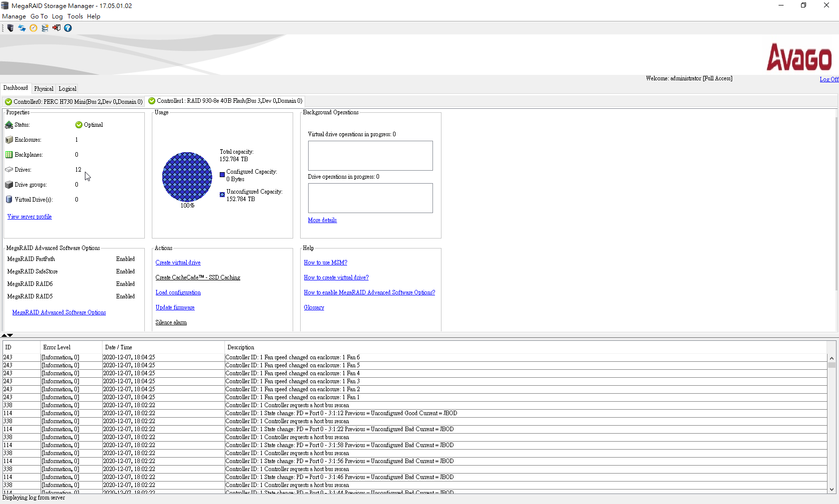Click the server icon in the toolbar
839x504 pixels.
click(x=10, y=28)
